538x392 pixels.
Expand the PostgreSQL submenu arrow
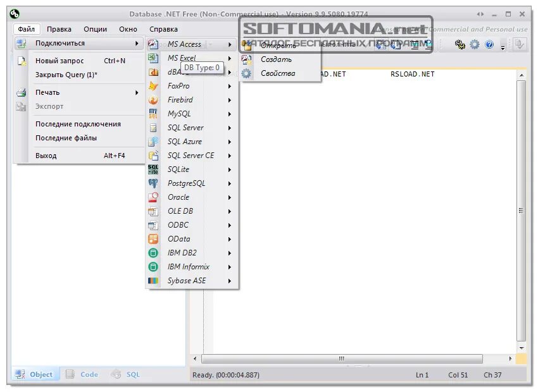[x=230, y=183]
